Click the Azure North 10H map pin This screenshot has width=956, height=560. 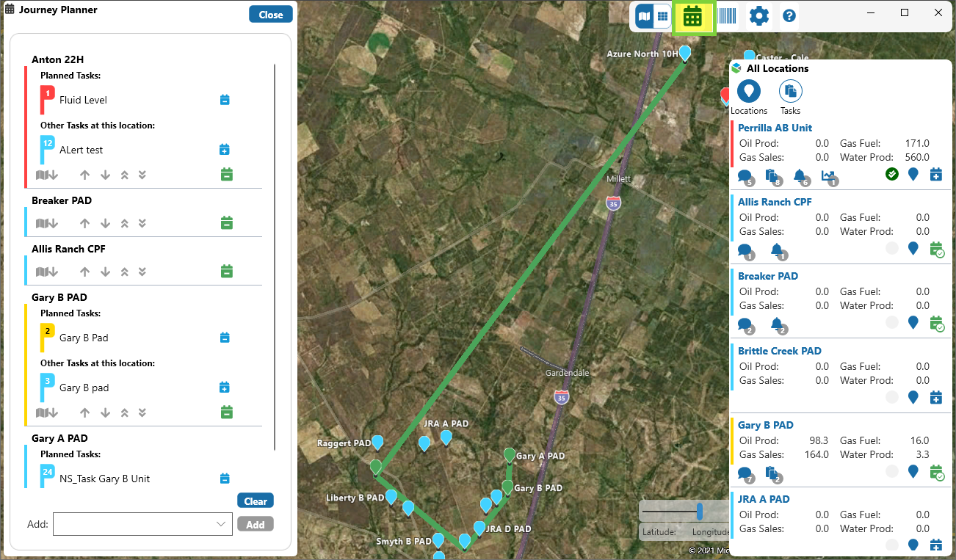pos(685,53)
